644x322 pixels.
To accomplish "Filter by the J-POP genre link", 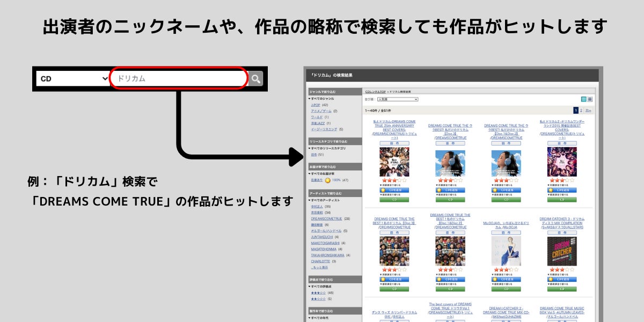I will tap(315, 105).
